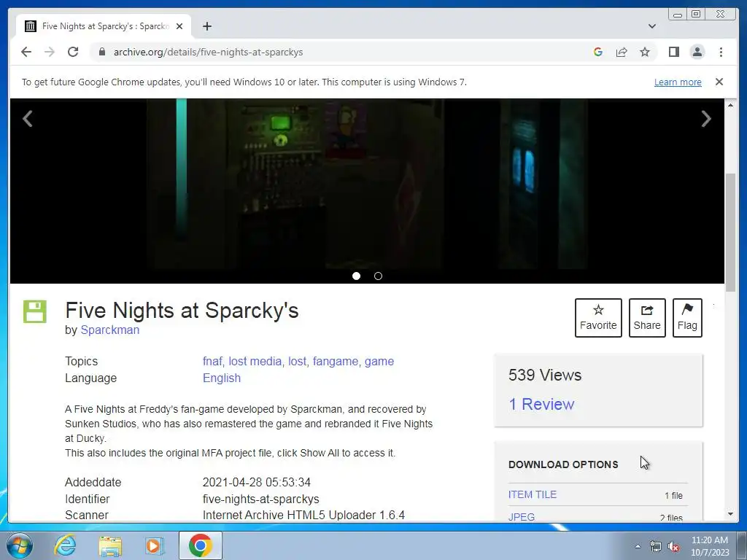Click the English language link
Image resolution: width=747 pixels, height=560 pixels.
pos(222,378)
